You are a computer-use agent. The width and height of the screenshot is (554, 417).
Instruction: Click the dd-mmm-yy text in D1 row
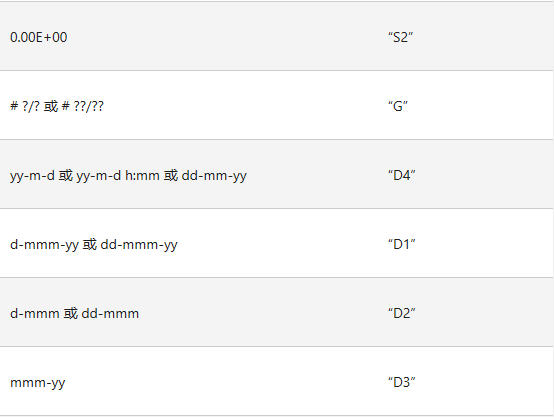[139, 245]
